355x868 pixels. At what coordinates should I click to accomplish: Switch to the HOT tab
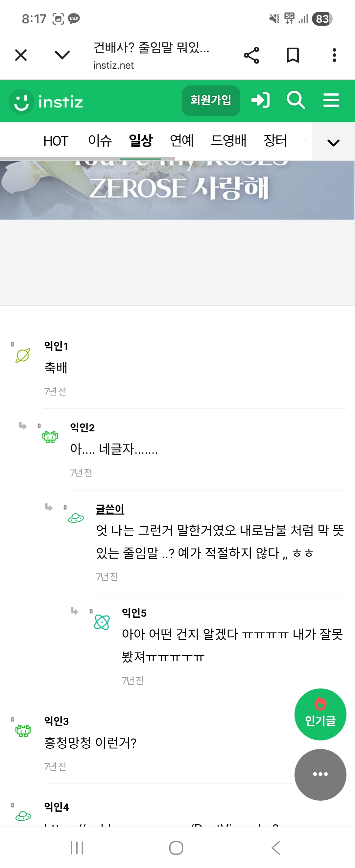point(56,141)
